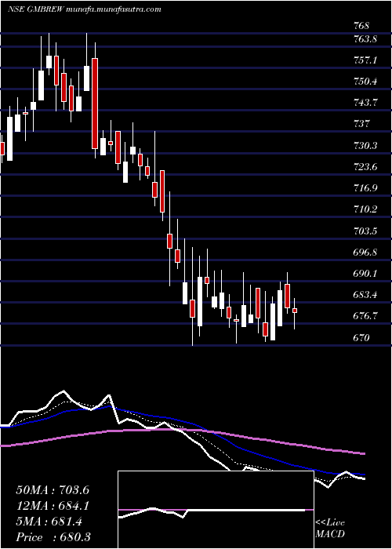
Task: Select the 683.4 price axis label
Action: [365, 294]
